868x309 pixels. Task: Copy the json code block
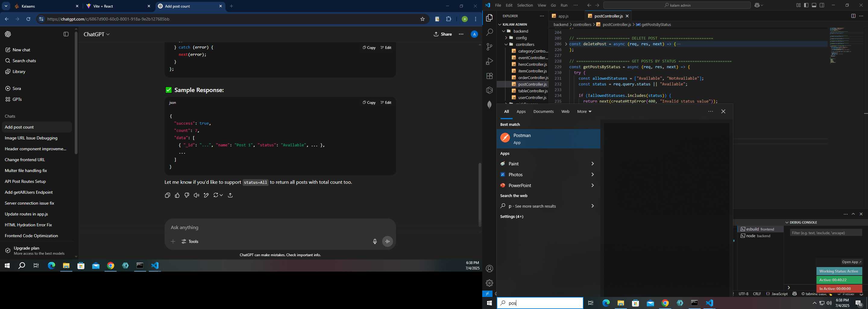[369, 103]
